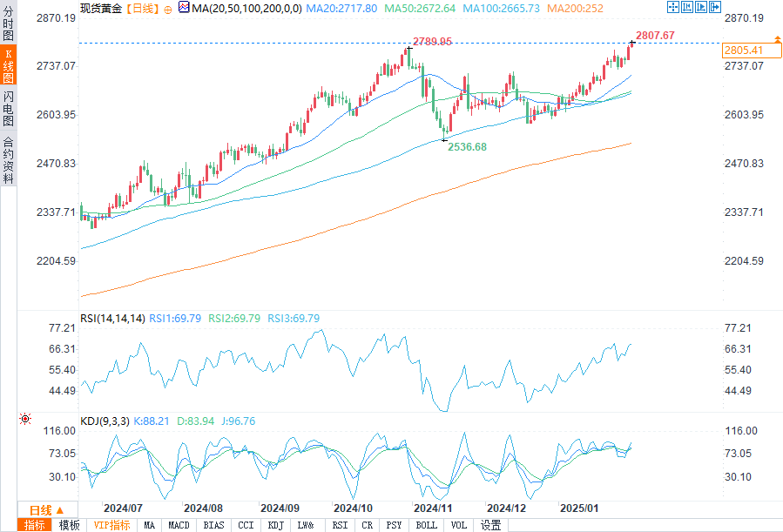Toggle the VOL indicator
783x532 pixels.
point(459,525)
